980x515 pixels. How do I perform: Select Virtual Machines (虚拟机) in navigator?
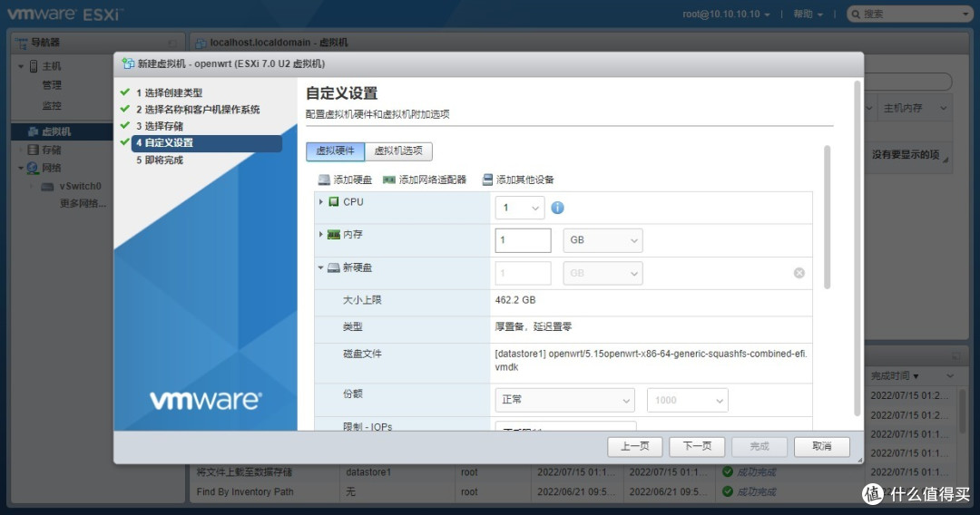click(54, 131)
